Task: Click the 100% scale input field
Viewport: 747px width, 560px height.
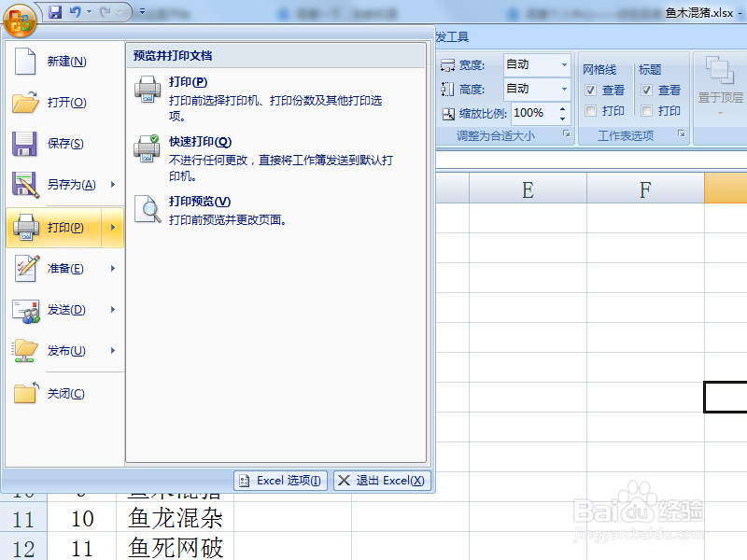Action: [534, 113]
